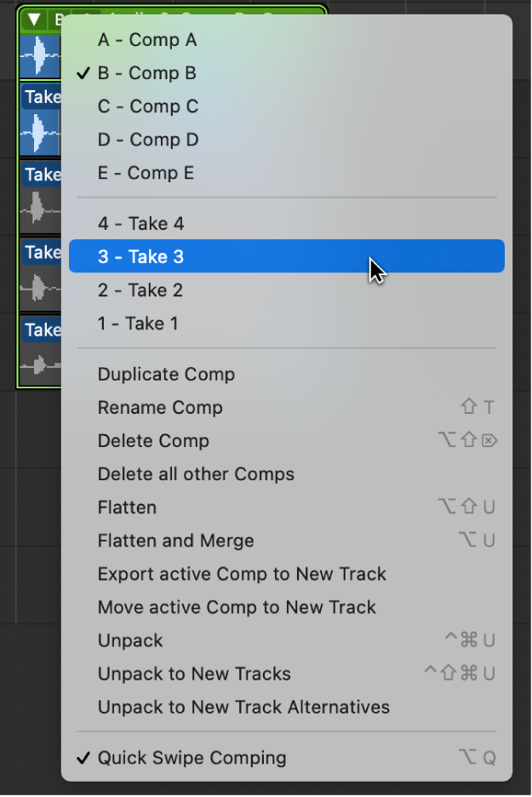Choose Take 2 in the list

pyautogui.click(x=140, y=290)
